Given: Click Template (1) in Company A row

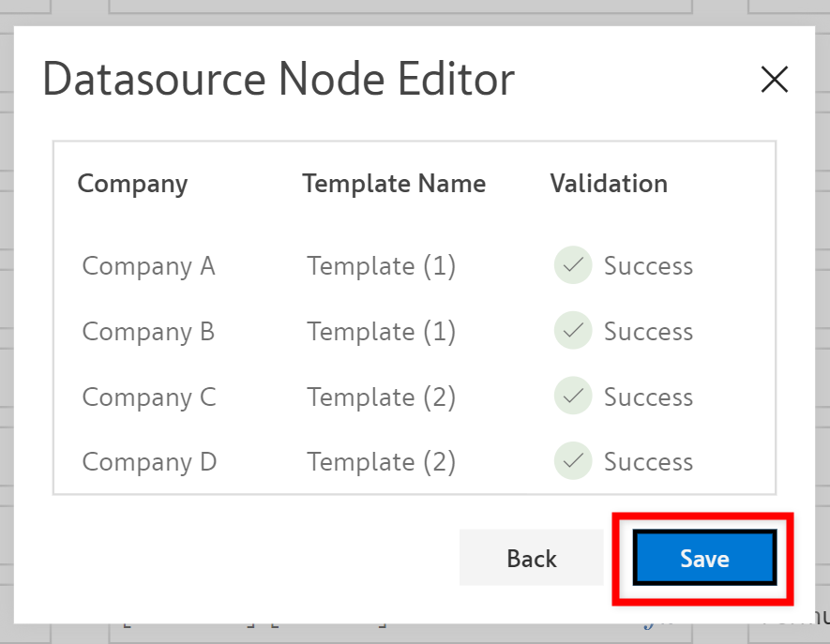Looking at the screenshot, I should 381,266.
